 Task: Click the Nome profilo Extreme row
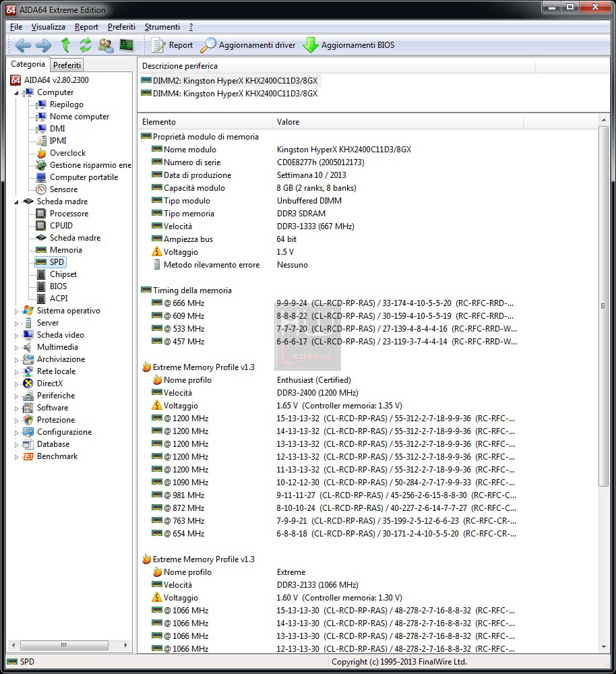tap(228, 572)
